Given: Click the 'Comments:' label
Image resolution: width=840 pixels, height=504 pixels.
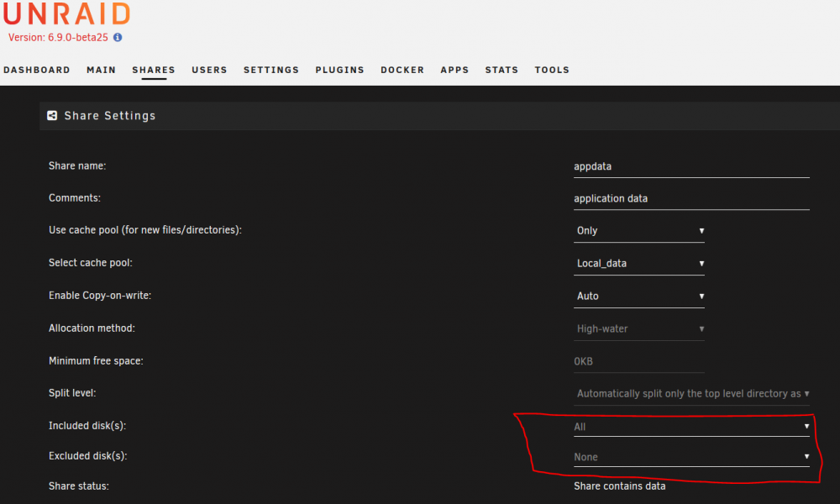Looking at the screenshot, I should click(75, 198).
